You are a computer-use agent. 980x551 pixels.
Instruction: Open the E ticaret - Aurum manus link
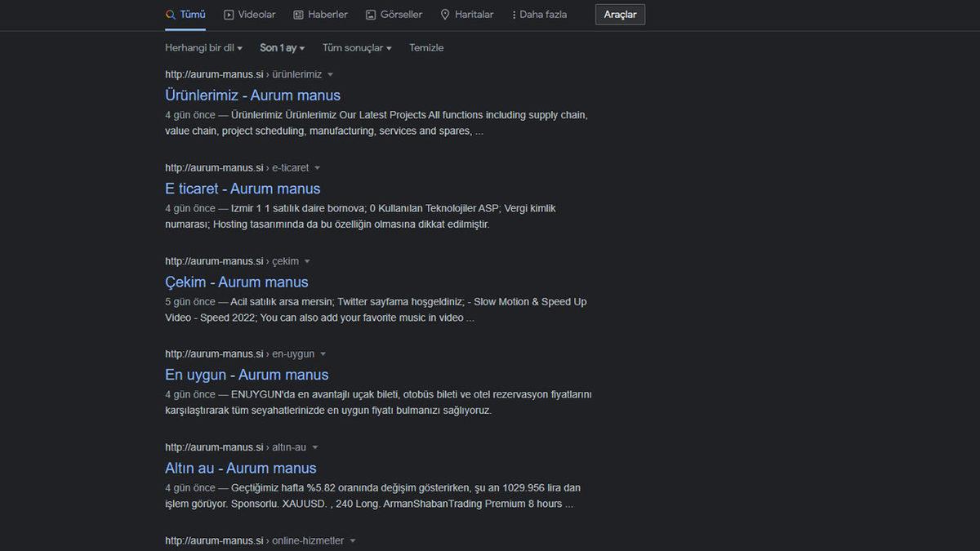point(242,189)
